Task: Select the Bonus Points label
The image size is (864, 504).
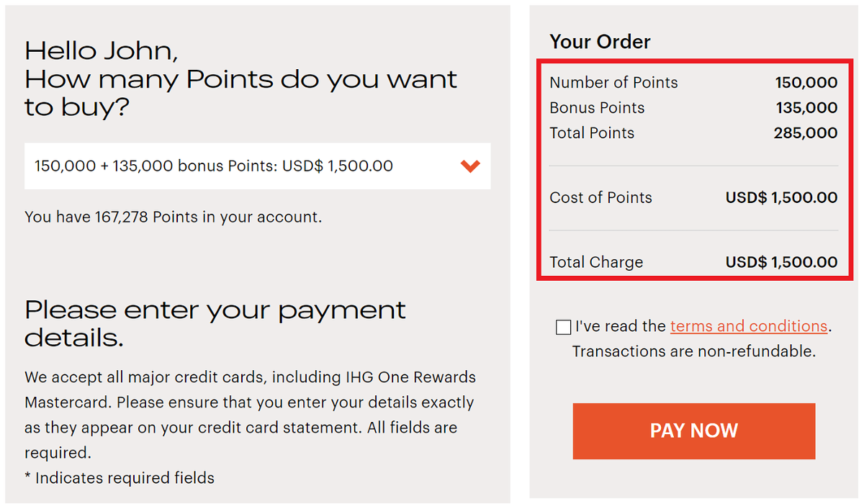Action: pyautogui.click(x=597, y=108)
